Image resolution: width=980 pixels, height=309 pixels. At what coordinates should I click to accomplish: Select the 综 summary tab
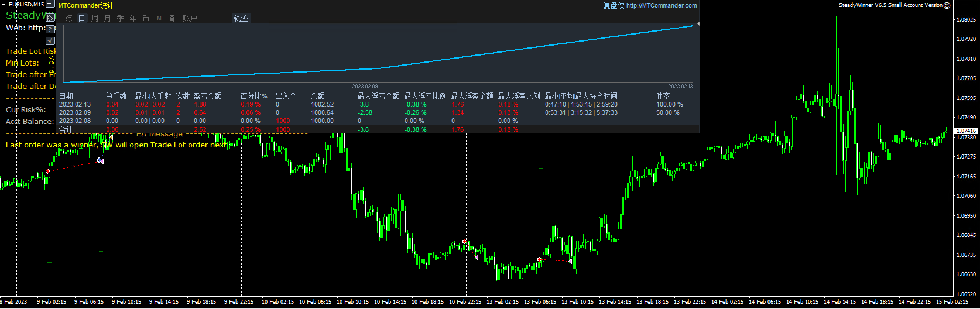click(x=69, y=18)
